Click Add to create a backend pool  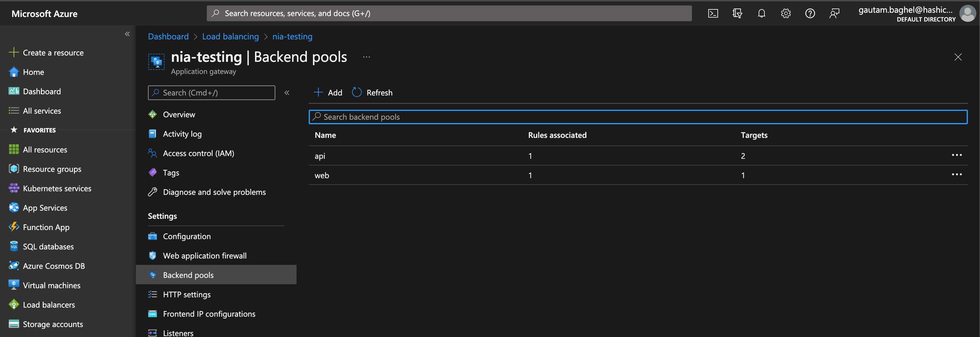328,92
